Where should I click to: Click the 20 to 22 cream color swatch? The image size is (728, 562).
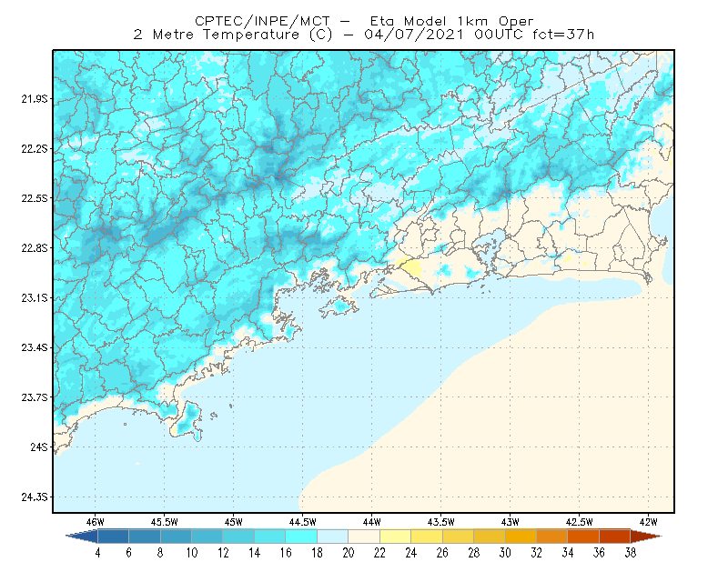pyautogui.click(x=364, y=537)
